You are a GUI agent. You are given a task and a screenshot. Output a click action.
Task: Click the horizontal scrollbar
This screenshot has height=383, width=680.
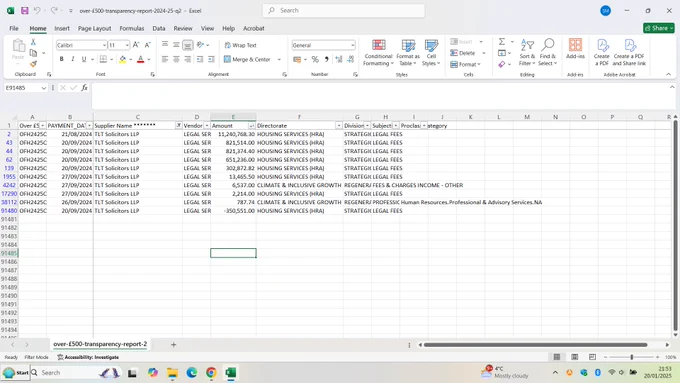[x=536, y=345]
